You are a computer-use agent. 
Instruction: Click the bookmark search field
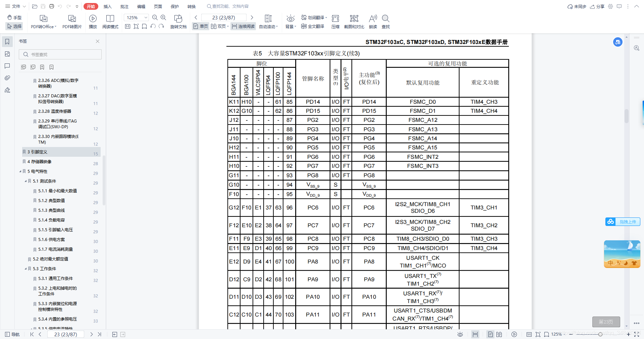[60, 54]
